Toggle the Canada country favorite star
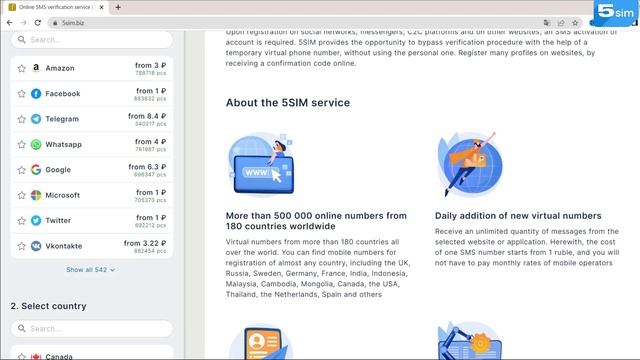The image size is (640, 360). point(22,357)
